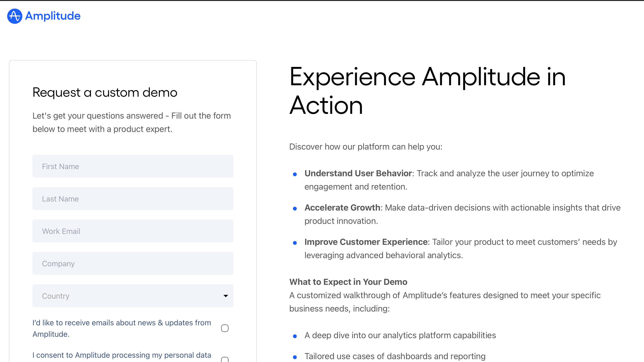Select the Work Email text box
The height and width of the screenshot is (362, 644).
pos(133,231)
